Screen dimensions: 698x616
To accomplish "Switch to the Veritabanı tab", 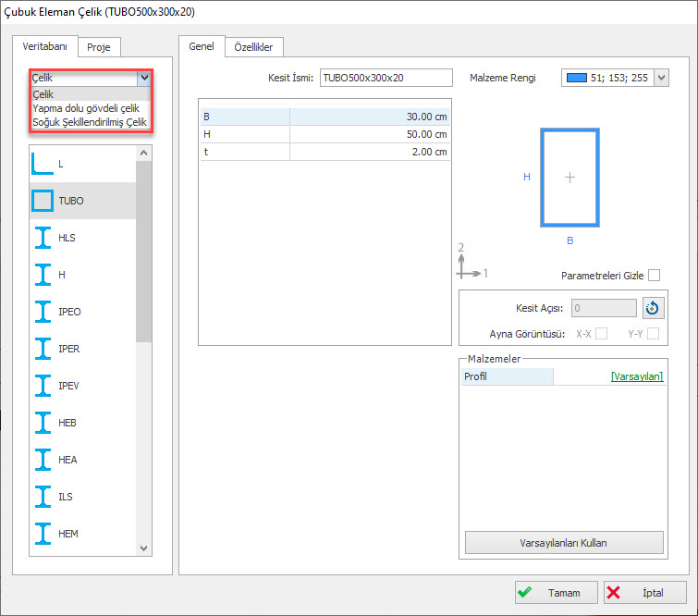I will [x=45, y=46].
